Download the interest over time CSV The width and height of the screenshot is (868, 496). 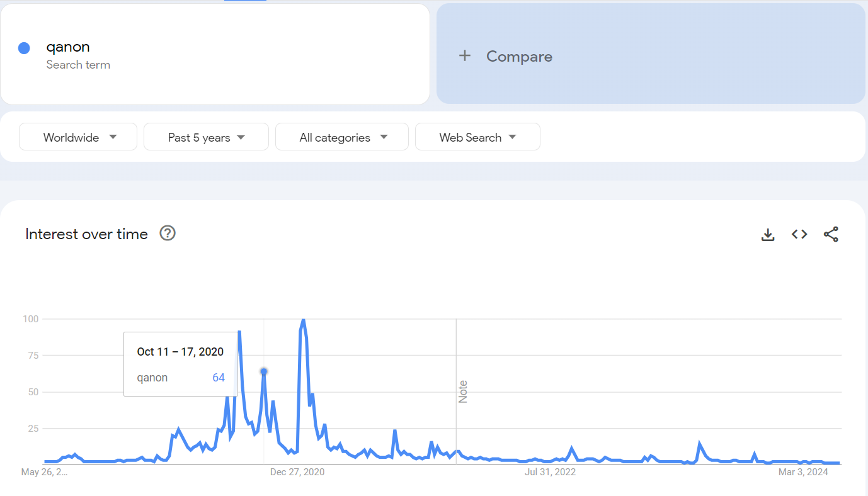pos(767,235)
